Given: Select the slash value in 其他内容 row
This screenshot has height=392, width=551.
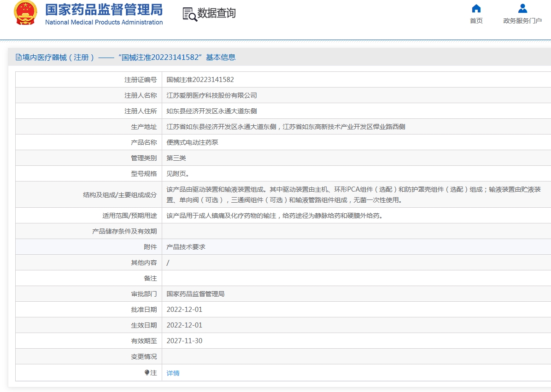Looking at the screenshot, I should [x=168, y=263].
